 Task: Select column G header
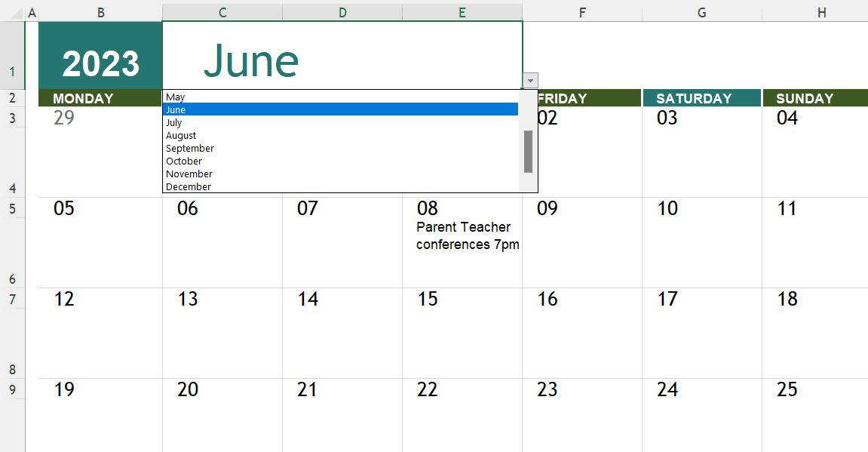(701, 12)
